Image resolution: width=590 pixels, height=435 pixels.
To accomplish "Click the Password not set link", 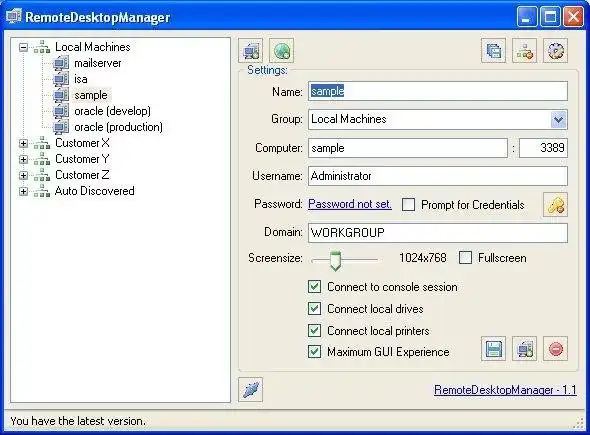I will click(350, 204).
